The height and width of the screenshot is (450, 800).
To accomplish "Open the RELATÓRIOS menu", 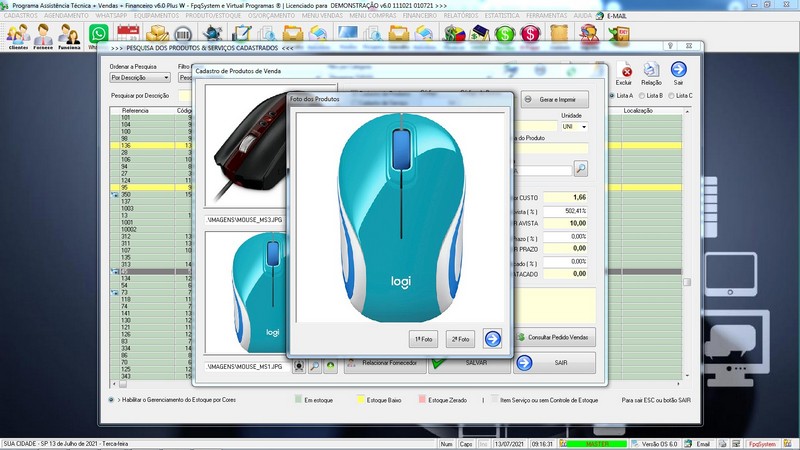I will (x=461, y=16).
